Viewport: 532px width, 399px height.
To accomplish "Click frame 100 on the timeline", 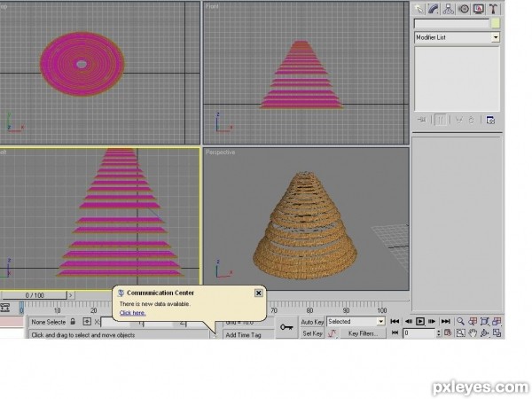I will (x=381, y=310).
